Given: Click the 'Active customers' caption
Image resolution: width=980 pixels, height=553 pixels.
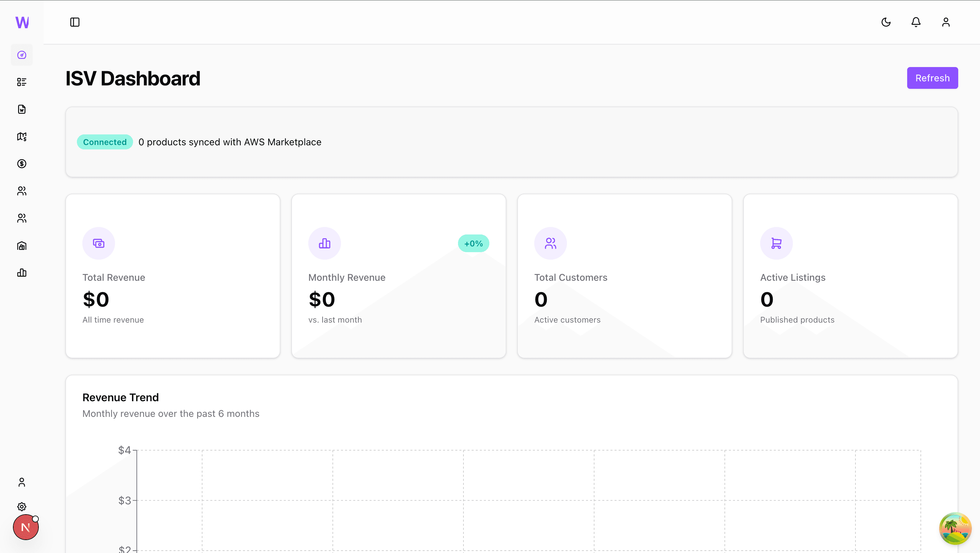Looking at the screenshot, I should [567, 320].
